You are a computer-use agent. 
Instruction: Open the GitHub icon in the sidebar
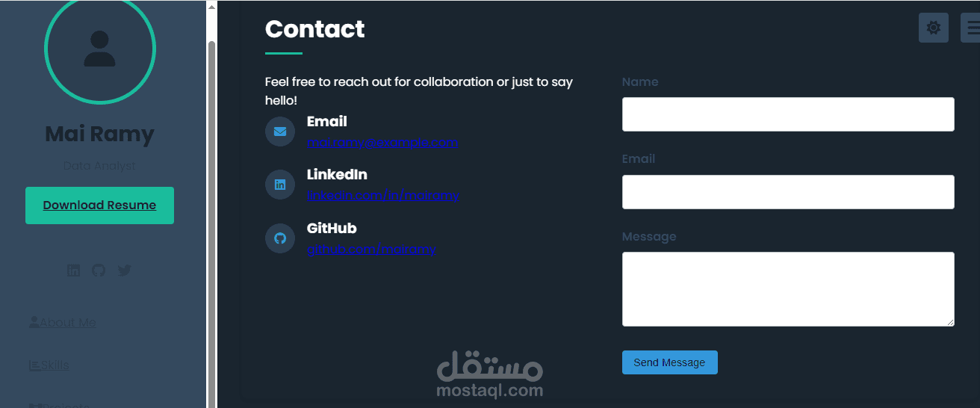coord(99,271)
